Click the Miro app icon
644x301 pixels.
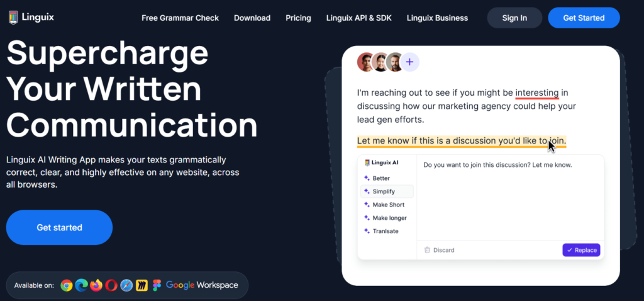tap(142, 285)
